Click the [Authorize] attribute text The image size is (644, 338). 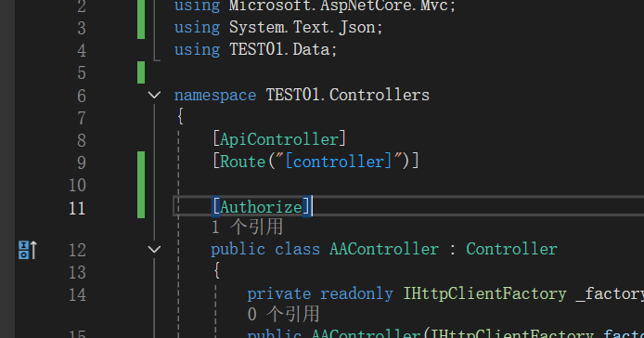pyautogui.click(x=261, y=206)
